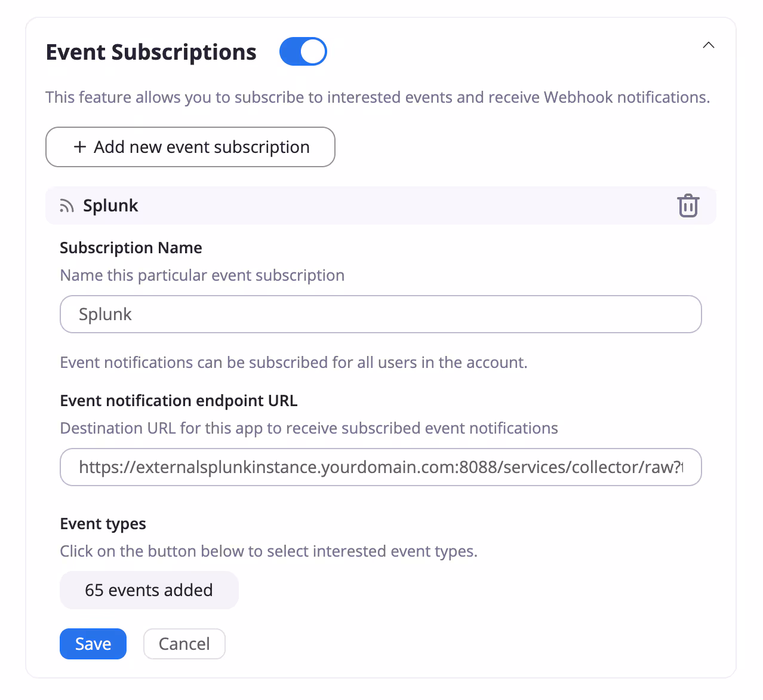Click the Event notification endpoint URL label

[179, 401]
